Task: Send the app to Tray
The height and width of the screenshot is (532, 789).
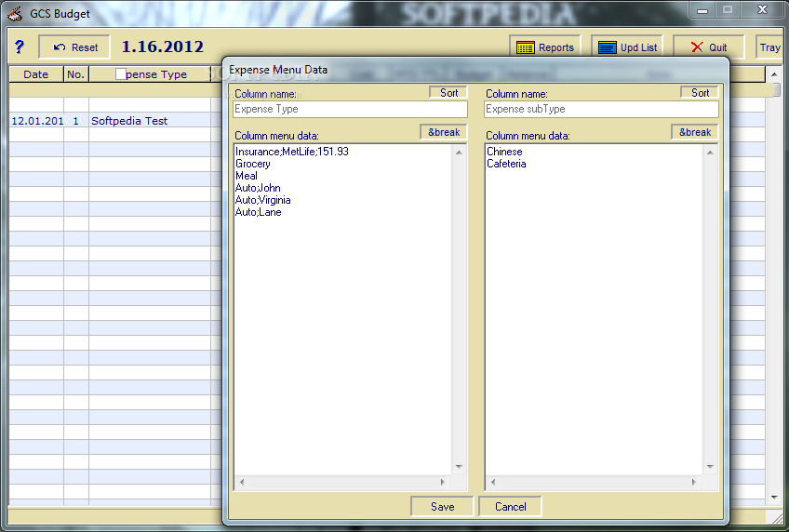Action: pos(769,47)
